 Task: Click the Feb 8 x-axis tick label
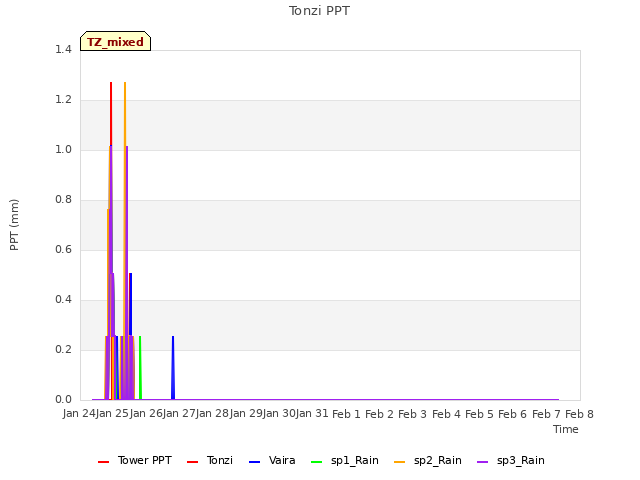[579, 414]
